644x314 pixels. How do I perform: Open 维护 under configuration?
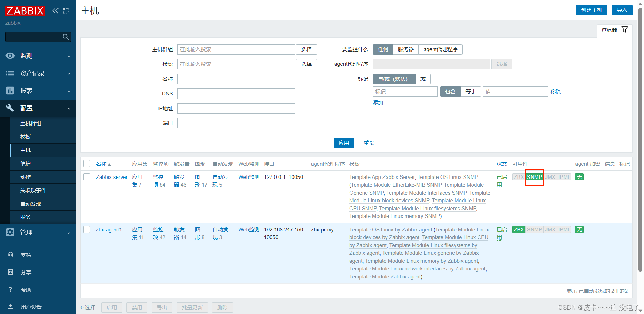[44, 164]
